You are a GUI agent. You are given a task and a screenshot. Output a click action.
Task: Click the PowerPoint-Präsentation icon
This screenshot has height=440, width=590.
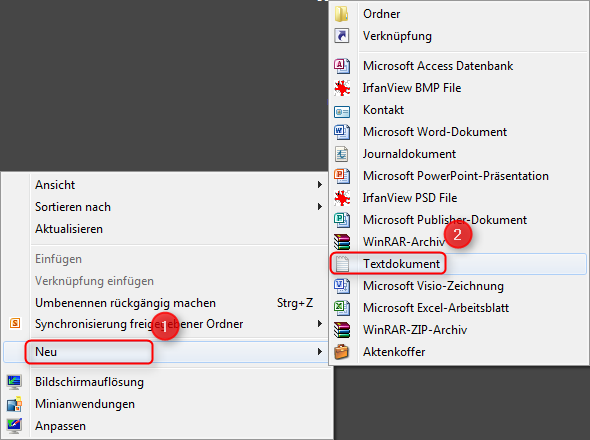(342, 176)
